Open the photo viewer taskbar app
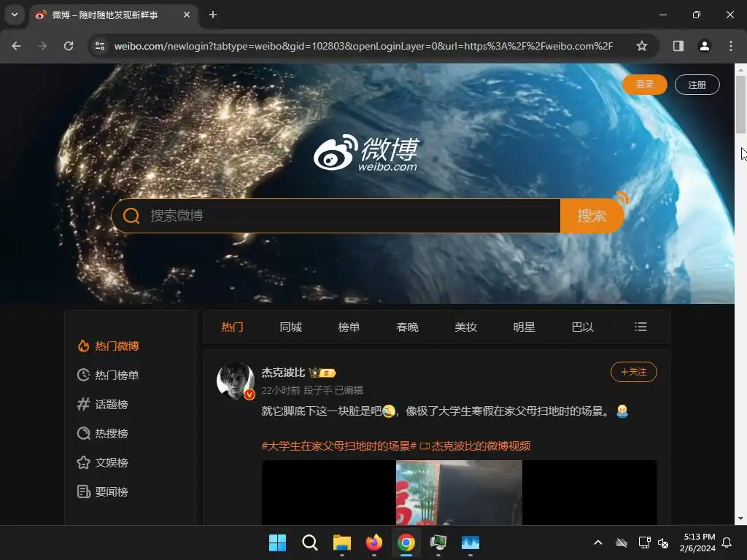 (471, 542)
